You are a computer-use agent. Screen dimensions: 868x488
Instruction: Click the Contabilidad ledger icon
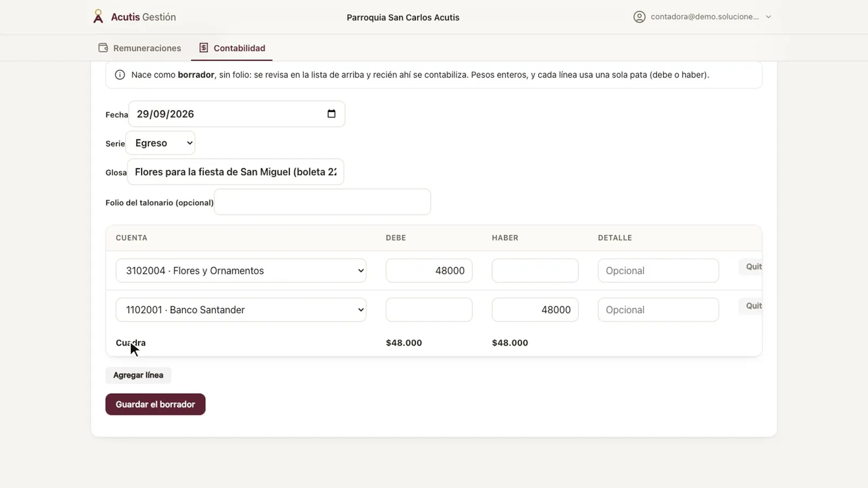pos(203,48)
